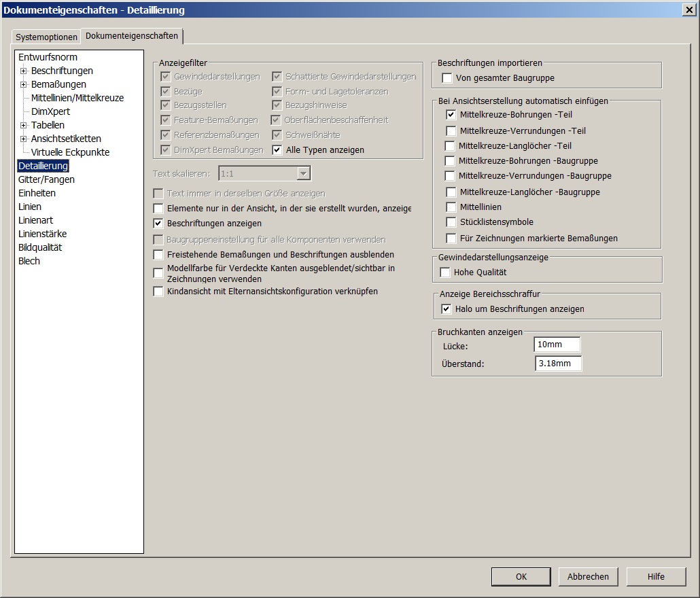Screen dimensions: 700x598
Task: Expand the Bemaßungen tree node
Action: coord(23,84)
